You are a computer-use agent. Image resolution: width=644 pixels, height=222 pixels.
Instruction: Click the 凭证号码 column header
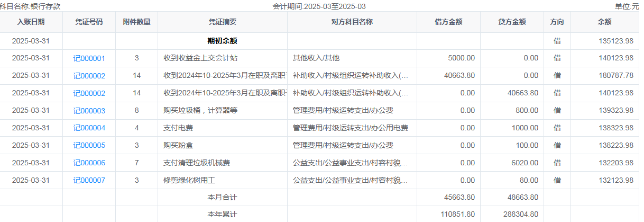click(x=89, y=22)
